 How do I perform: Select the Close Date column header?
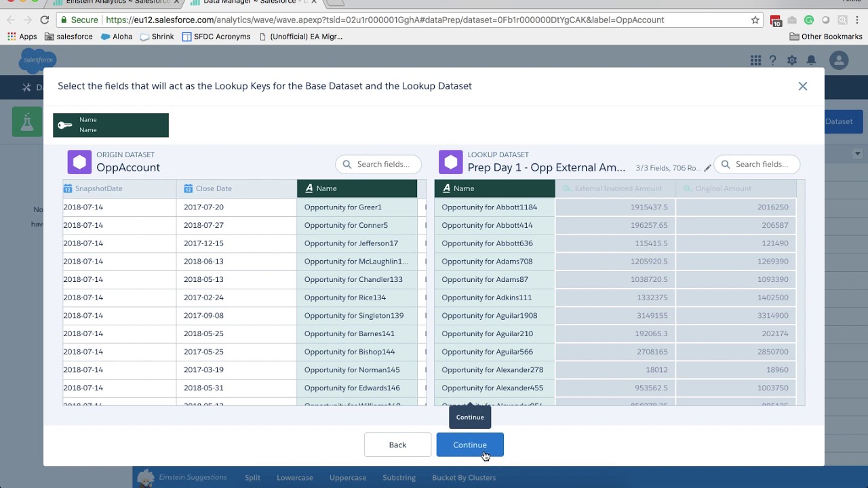pos(236,188)
